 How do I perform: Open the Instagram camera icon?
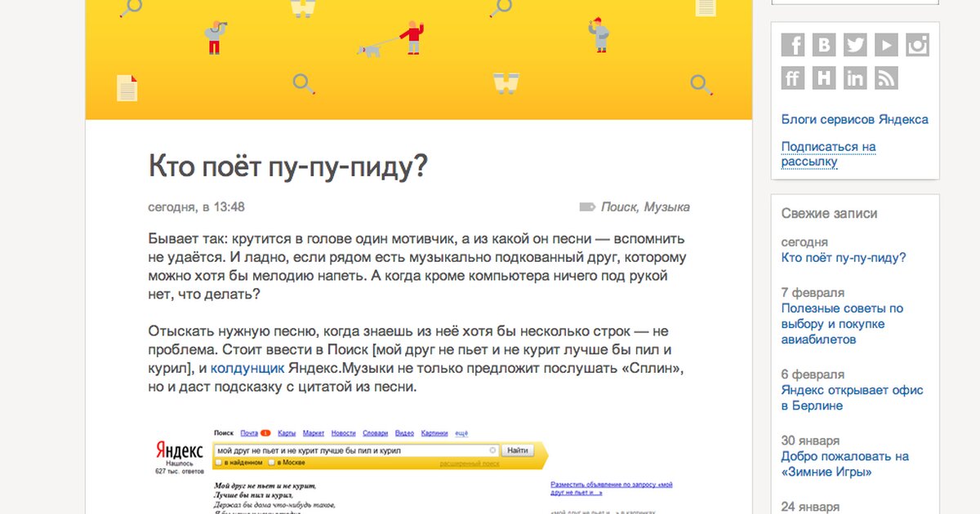coord(917,45)
